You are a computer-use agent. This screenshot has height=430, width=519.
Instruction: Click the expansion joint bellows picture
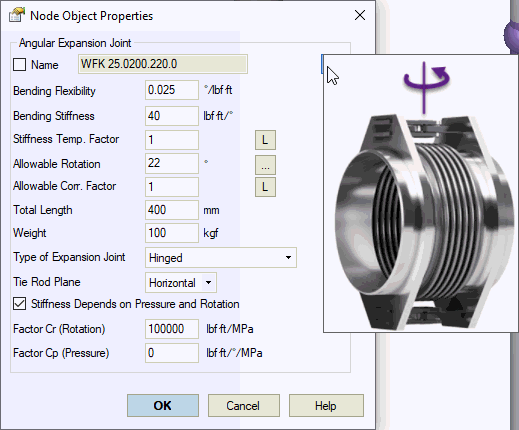[x=423, y=222]
